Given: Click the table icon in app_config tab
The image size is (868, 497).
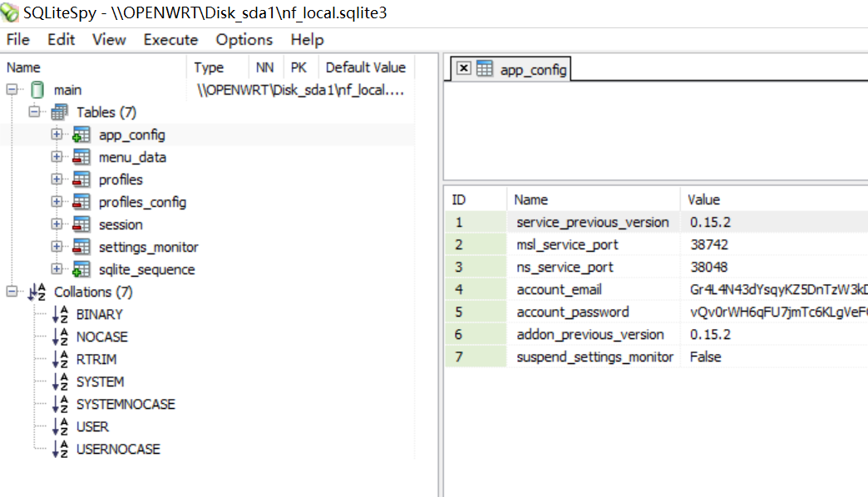Looking at the screenshot, I should [485, 69].
